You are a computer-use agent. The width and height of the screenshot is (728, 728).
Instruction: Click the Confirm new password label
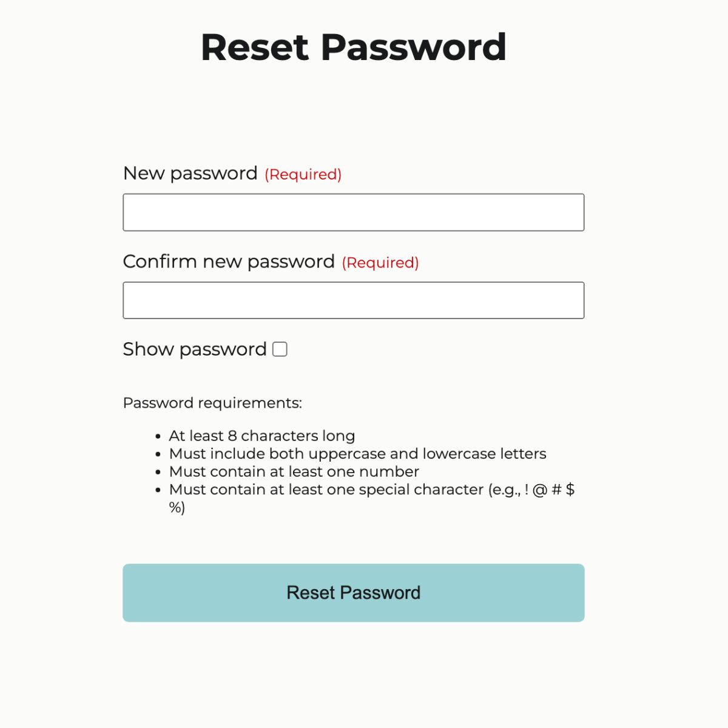tap(227, 261)
